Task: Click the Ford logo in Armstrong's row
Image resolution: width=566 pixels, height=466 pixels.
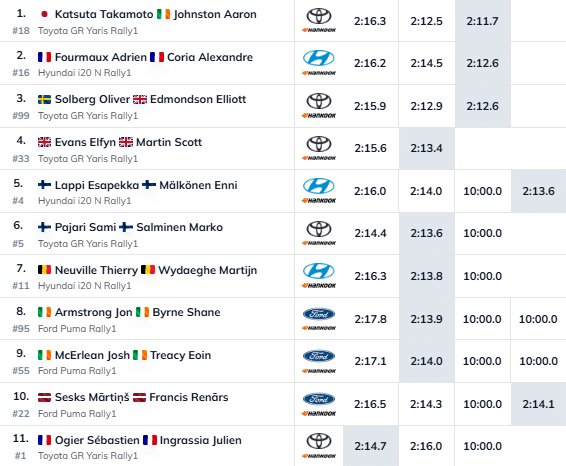Action: click(x=319, y=314)
